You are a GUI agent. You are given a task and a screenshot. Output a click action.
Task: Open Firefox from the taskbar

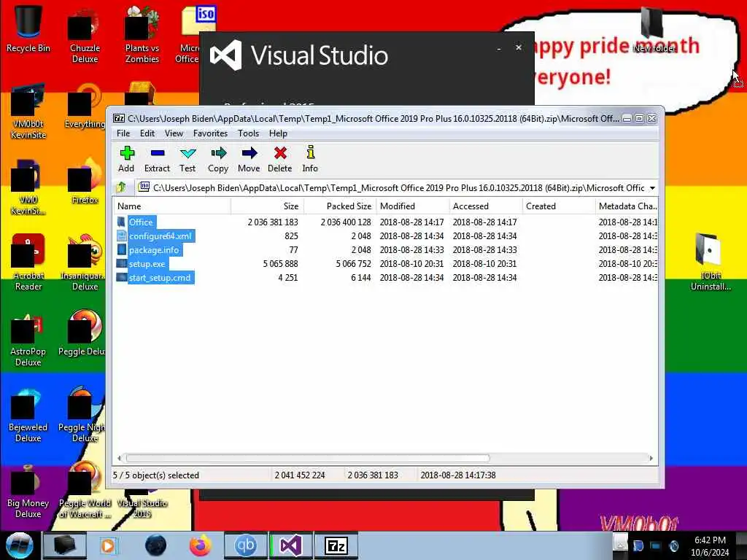click(201, 545)
